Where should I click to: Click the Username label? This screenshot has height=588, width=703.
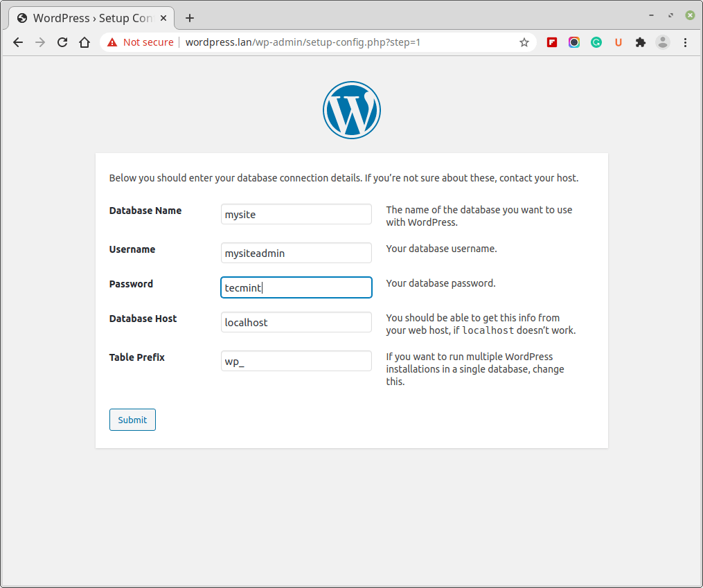pos(132,249)
